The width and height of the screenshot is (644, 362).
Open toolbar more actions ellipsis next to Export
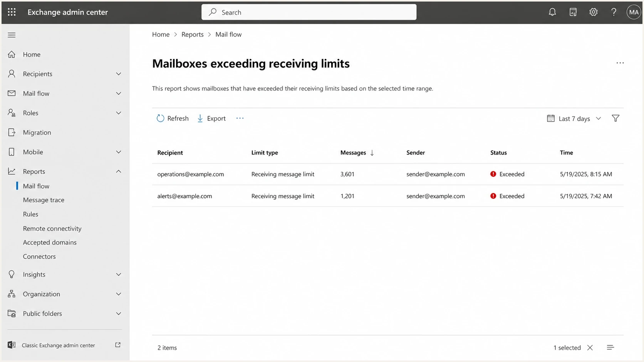[x=240, y=118]
